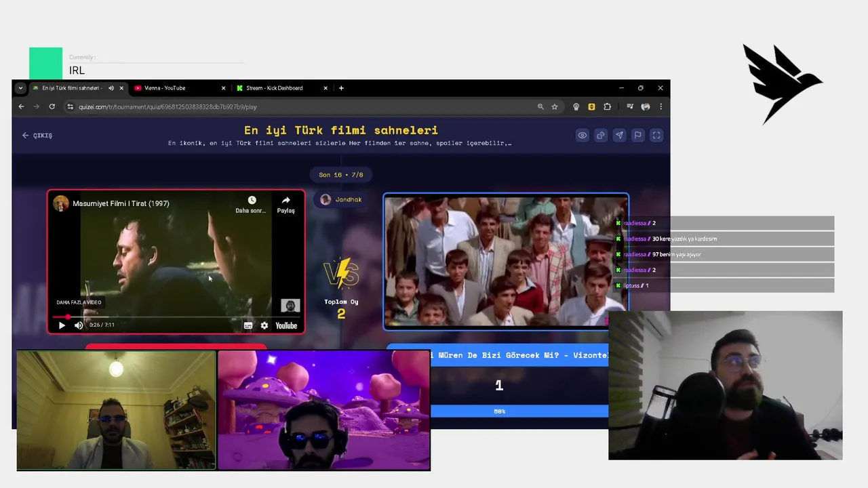Screen dimensions: 868x488
Task: Go back with the browser back arrow
Action: pos(21,106)
